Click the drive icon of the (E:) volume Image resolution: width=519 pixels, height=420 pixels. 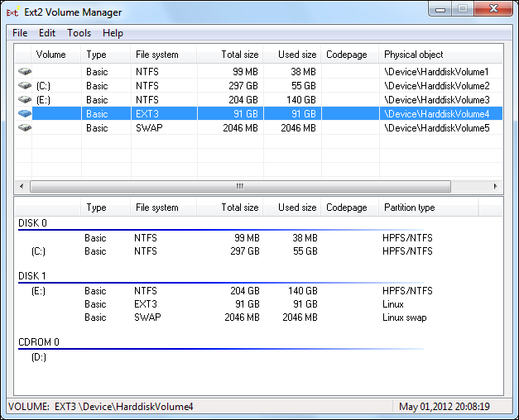point(25,99)
